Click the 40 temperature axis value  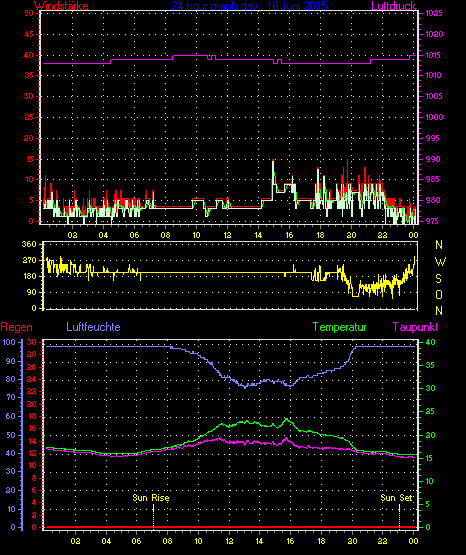[430, 342]
